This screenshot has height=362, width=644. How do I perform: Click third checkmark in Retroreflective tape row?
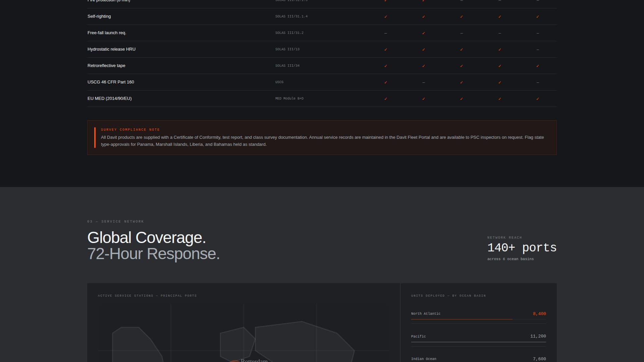(461, 66)
